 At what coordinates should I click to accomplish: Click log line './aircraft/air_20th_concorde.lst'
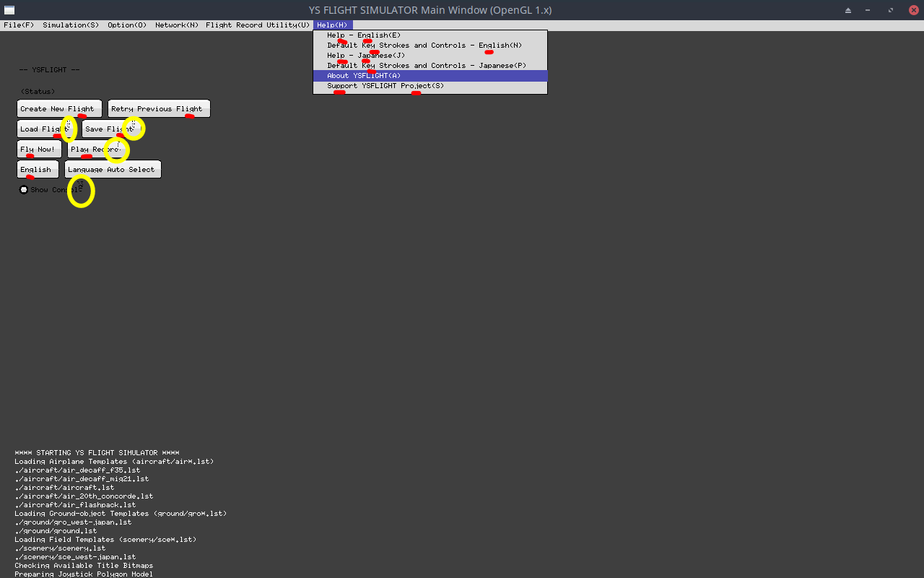pos(84,496)
